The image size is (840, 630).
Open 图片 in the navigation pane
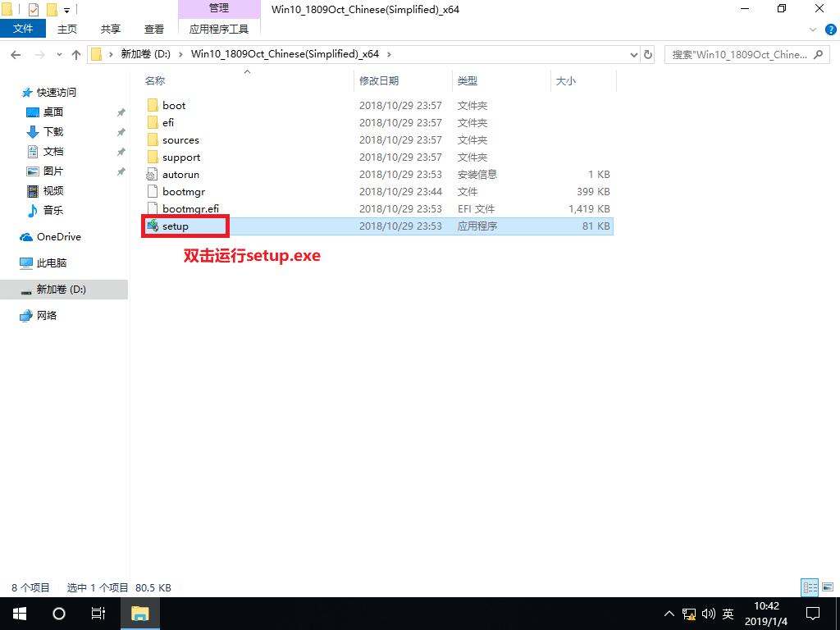[x=53, y=171]
